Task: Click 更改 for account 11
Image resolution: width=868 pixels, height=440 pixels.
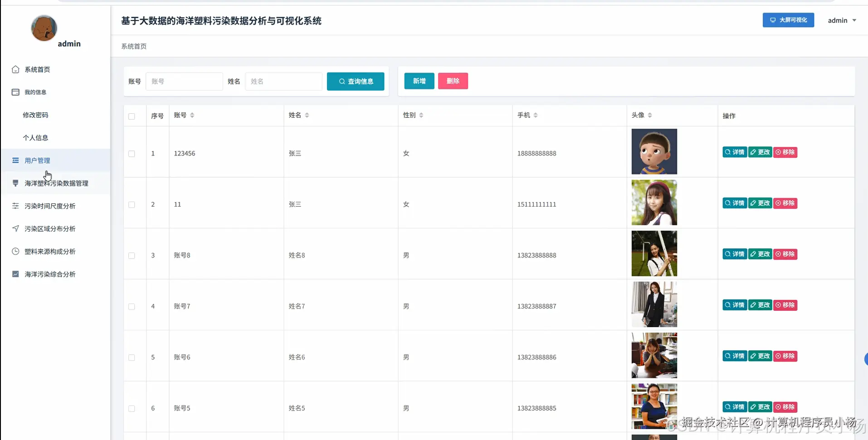Action: click(x=760, y=203)
